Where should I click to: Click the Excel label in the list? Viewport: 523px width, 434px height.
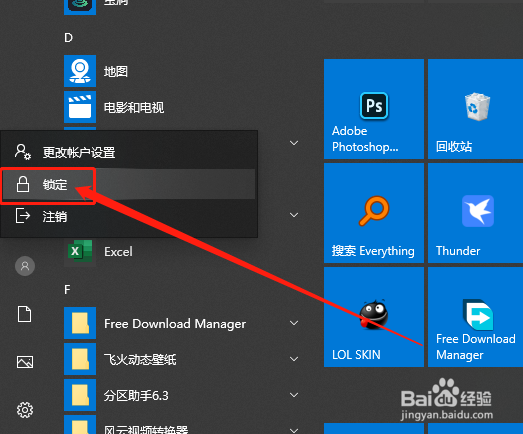click(x=118, y=252)
